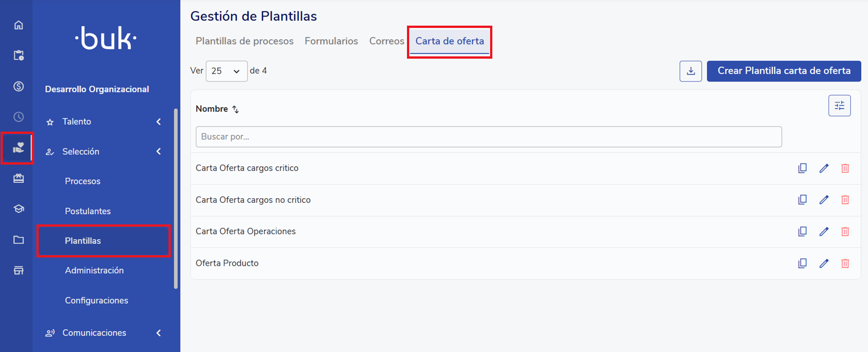Screen dimensions: 868x352
Task: Open Postulantes in the sidebar
Action: click(x=88, y=211)
